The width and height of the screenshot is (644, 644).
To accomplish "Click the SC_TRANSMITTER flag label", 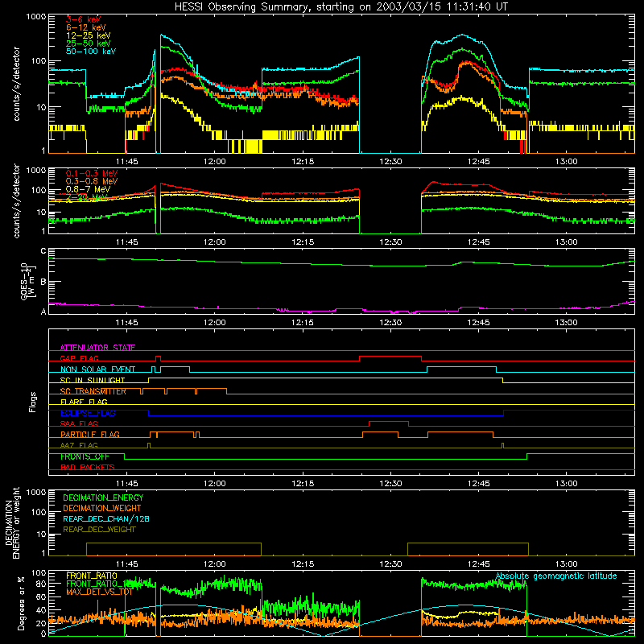I will tap(93, 391).
